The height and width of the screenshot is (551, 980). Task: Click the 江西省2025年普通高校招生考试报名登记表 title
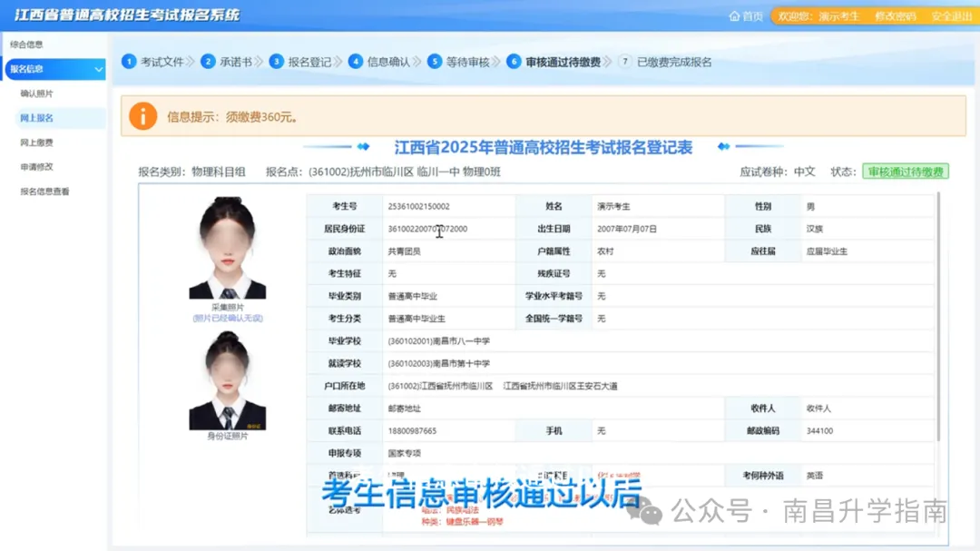point(544,148)
